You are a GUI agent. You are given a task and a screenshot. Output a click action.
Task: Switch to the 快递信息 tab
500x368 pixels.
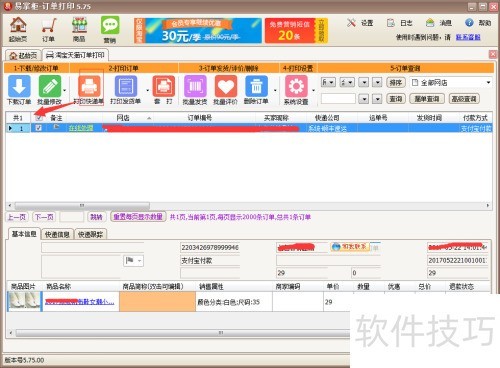[57, 234]
